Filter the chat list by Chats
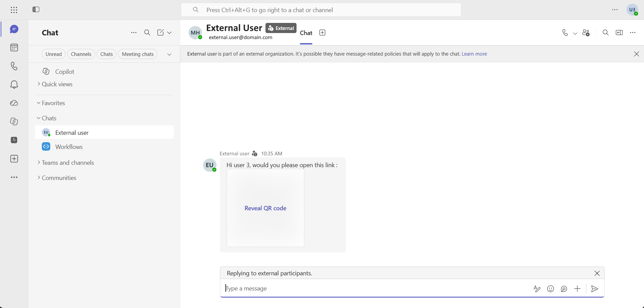 (107, 54)
